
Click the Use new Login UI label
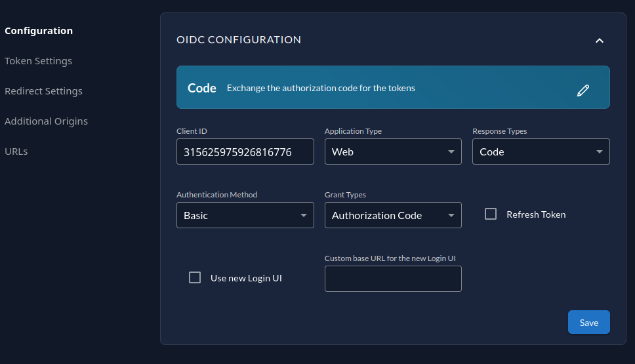pyautogui.click(x=246, y=278)
